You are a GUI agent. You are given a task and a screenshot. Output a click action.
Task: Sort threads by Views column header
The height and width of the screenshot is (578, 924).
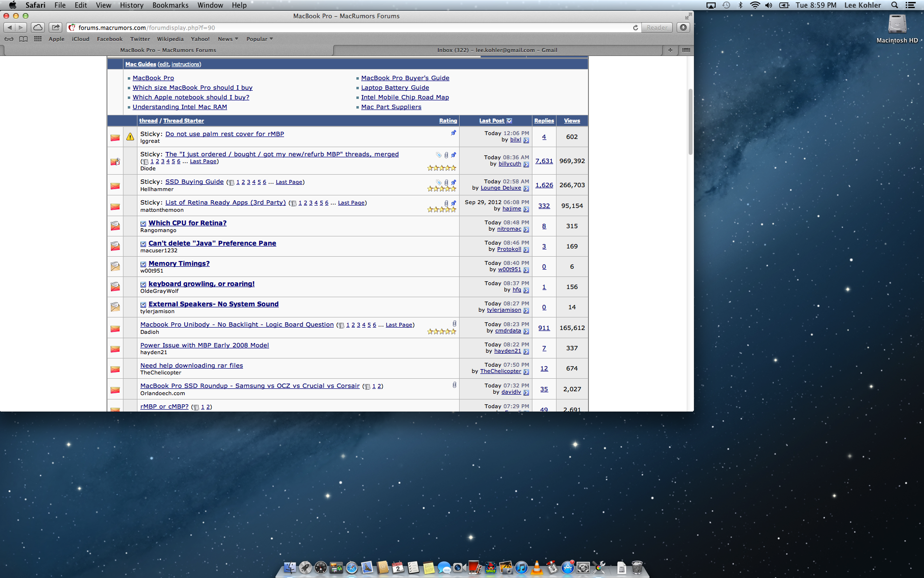[x=572, y=121]
